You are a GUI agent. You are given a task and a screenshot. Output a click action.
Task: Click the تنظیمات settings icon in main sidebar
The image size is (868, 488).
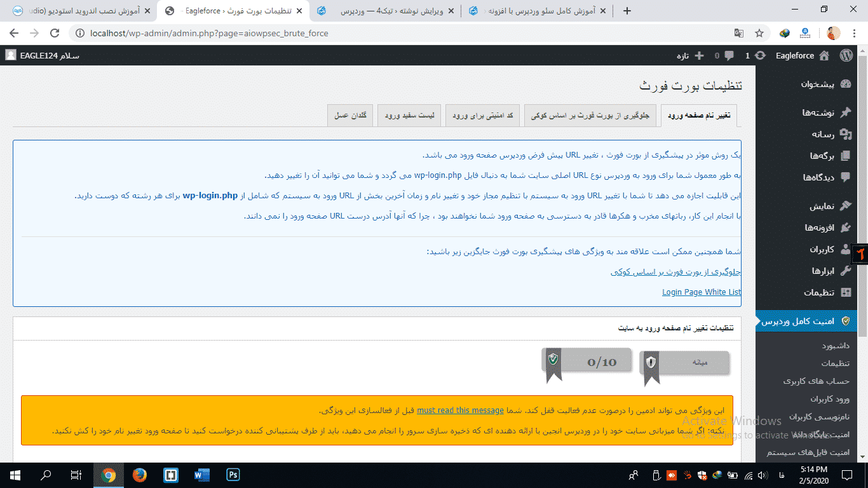pyautogui.click(x=845, y=292)
